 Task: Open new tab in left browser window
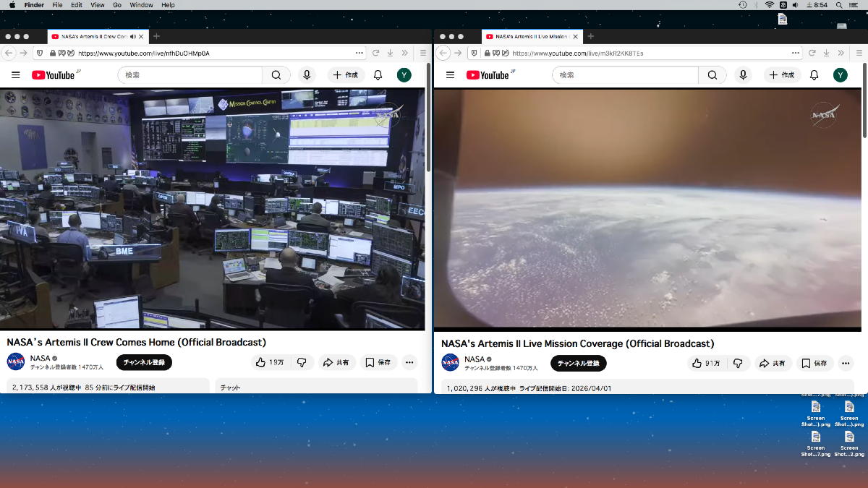pyautogui.click(x=156, y=36)
